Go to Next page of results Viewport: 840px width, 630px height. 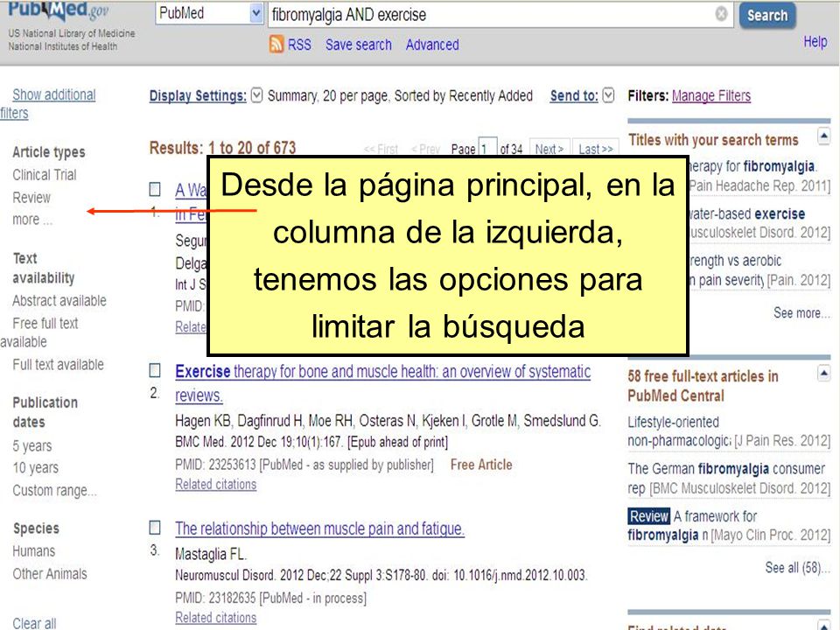(549, 148)
